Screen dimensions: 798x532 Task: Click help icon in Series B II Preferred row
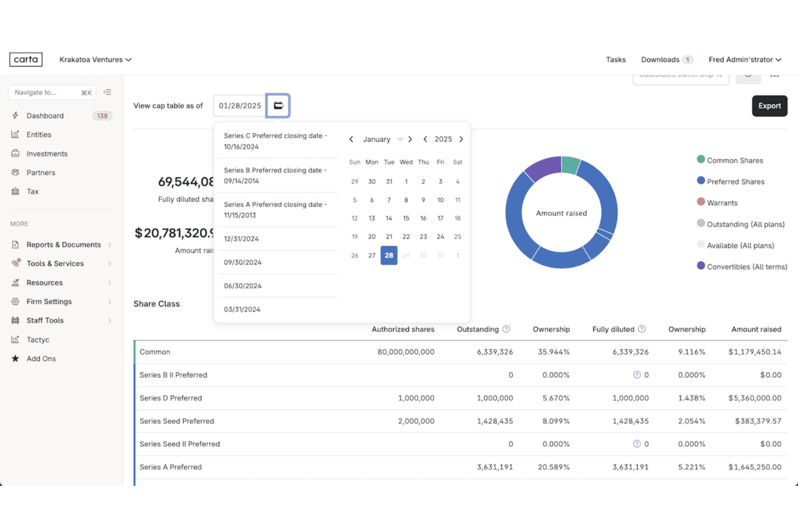(637, 375)
